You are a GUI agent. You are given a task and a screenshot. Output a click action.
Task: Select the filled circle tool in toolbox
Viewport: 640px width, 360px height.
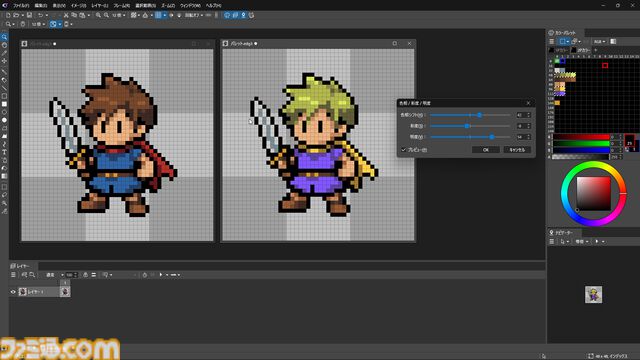pyautogui.click(x=4, y=120)
